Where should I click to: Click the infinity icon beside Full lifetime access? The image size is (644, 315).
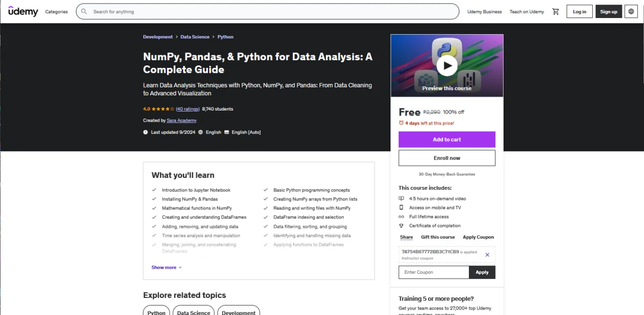click(x=401, y=217)
